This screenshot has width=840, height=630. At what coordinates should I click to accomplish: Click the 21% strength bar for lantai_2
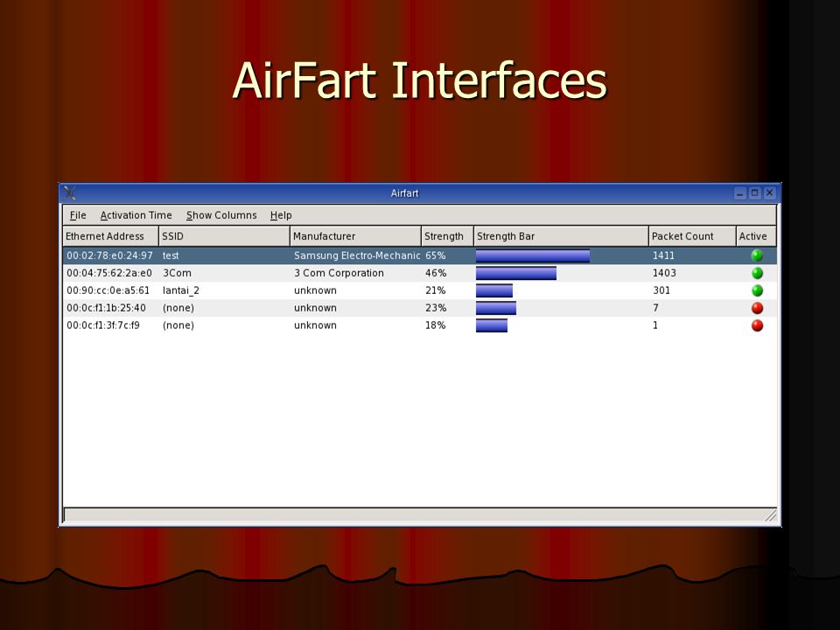click(493, 290)
